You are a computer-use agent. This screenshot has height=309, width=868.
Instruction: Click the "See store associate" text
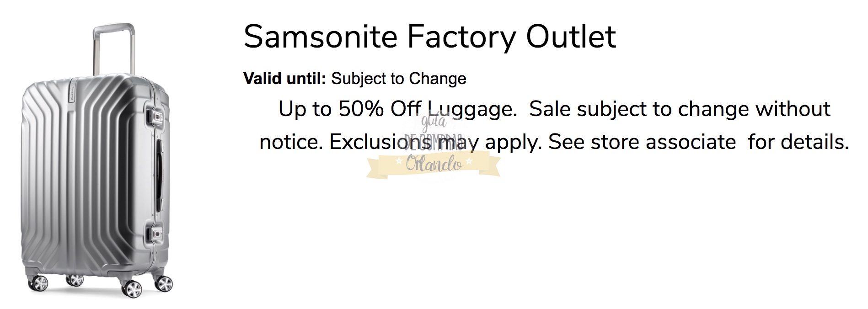642,142
